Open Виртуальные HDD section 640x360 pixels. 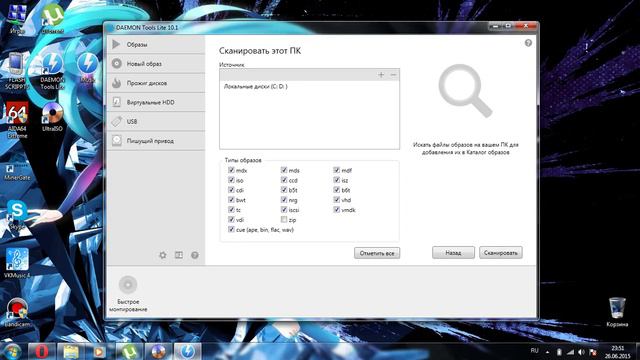tap(156, 102)
